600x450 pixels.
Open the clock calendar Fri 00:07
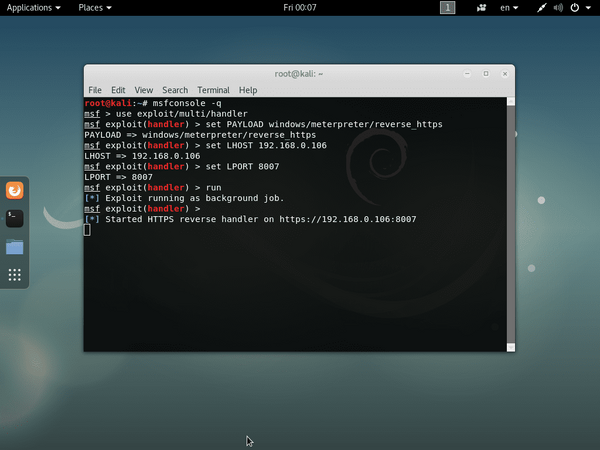click(x=300, y=8)
